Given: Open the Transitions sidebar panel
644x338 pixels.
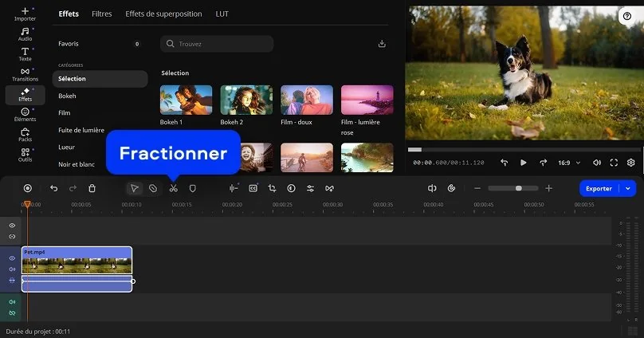Looking at the screenshot, I should coord(25,75).
